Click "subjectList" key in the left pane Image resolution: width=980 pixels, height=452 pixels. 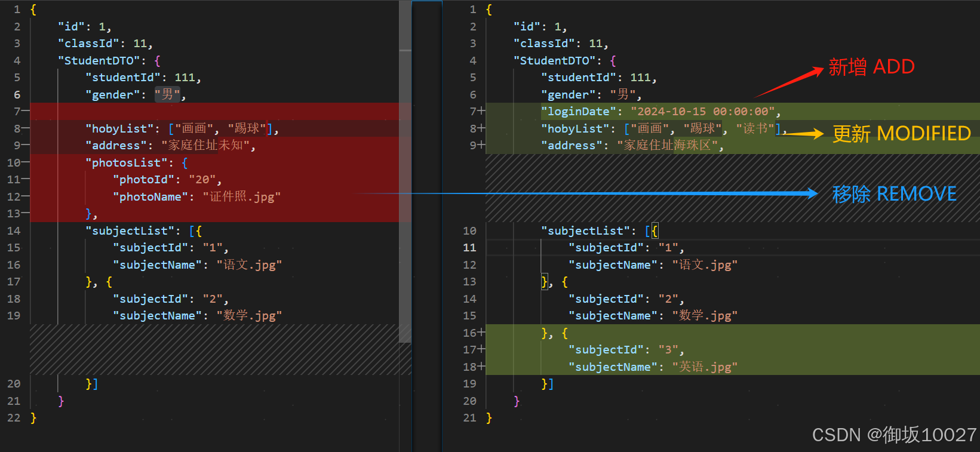tap(130, 230)
